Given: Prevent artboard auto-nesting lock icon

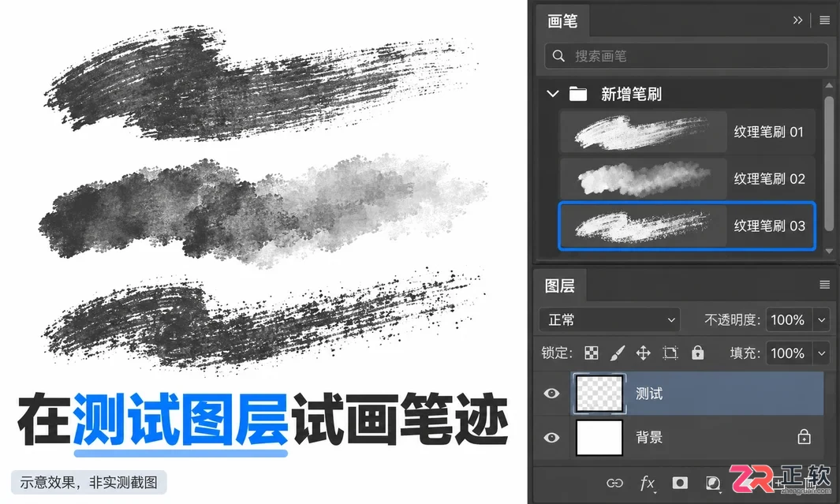Looking at the screenshot, I should coord(670,353).
